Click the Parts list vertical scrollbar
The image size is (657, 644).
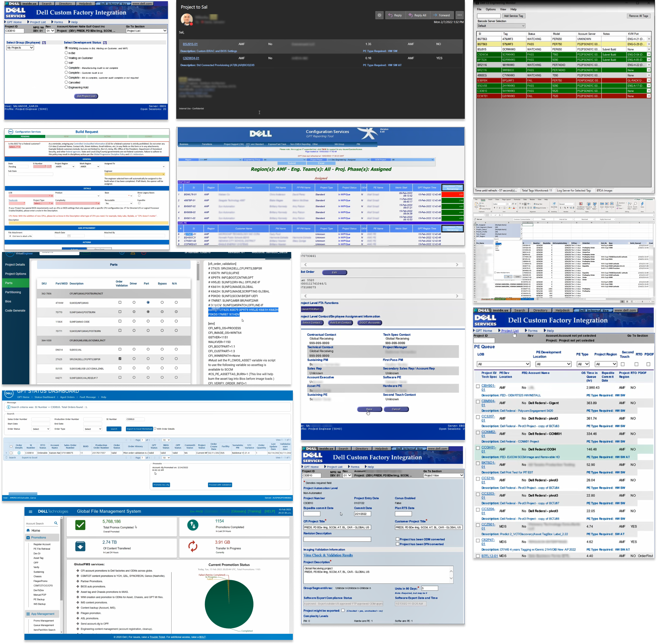198,272
